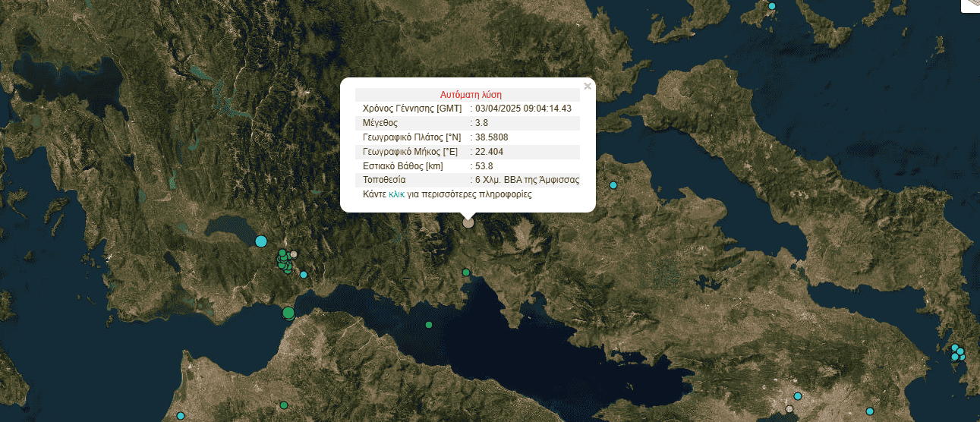The width and height of the screenshot is (980, 422).
Task: Select the large cyan marker beside the lake
Action: pos(261,241)
